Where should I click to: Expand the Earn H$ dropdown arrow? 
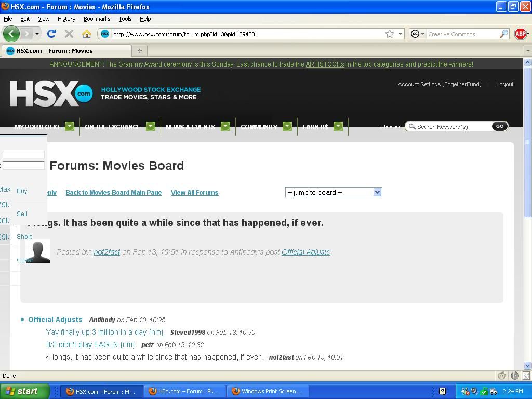click(x=338, y=126)
